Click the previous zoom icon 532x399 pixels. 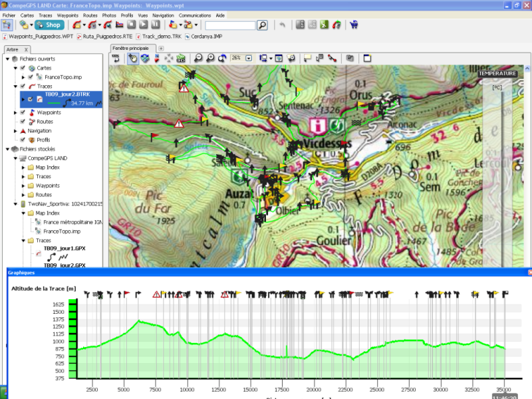[x=223, y=59]
